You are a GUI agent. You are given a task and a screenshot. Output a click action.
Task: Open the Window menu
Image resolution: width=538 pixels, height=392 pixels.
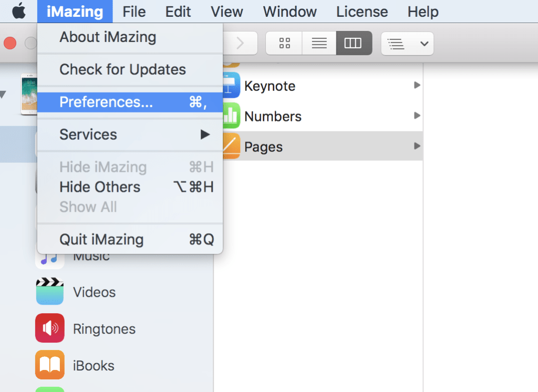tap(289, 12)
